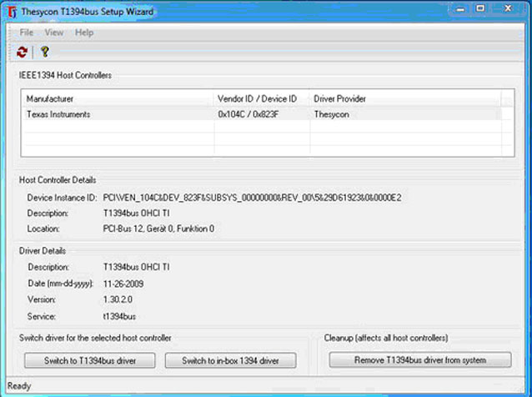Sort by Manufacturer column header
Image resolution: width=532 pixels, height=397 pixels.
[117, 99]
